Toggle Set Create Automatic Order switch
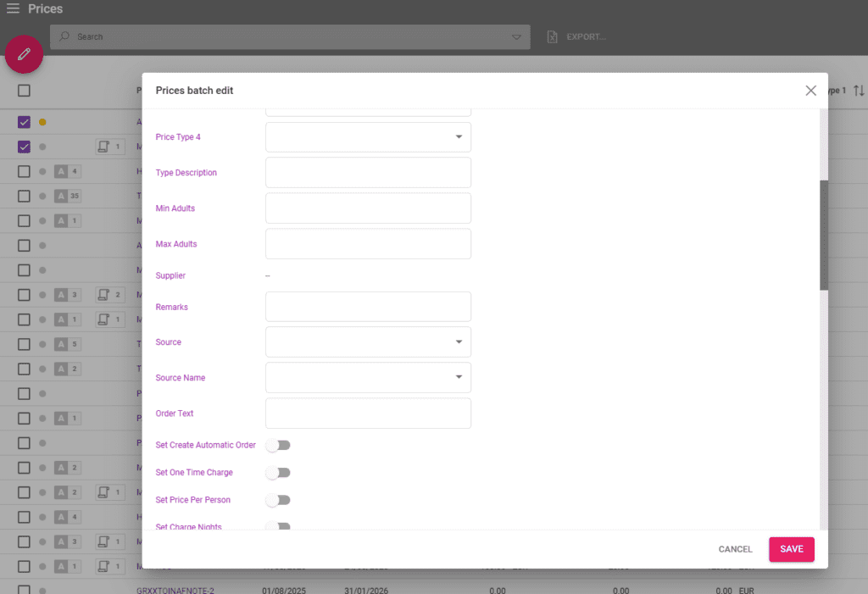The image size is (868, 594). tap(278, 445)
